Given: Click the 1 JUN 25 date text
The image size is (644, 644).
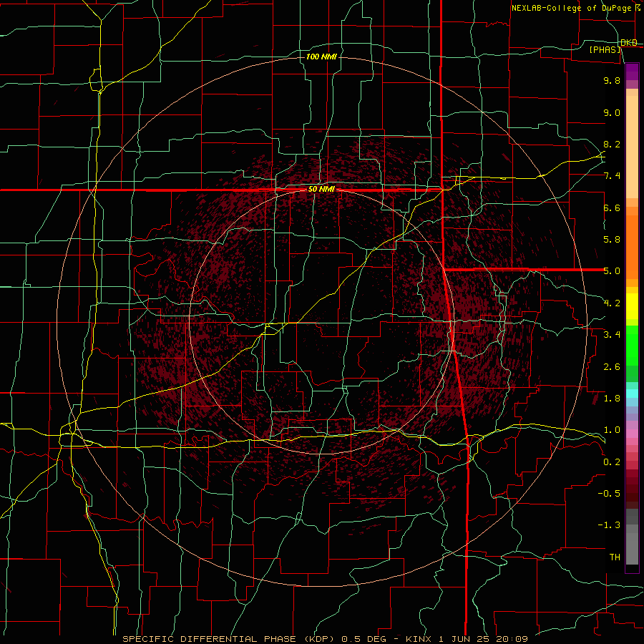Looking at the screenshot, I should point(465,639).
